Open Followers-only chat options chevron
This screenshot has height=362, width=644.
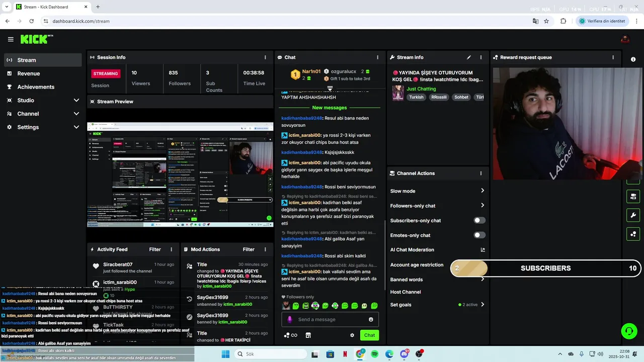coord(482,205)
